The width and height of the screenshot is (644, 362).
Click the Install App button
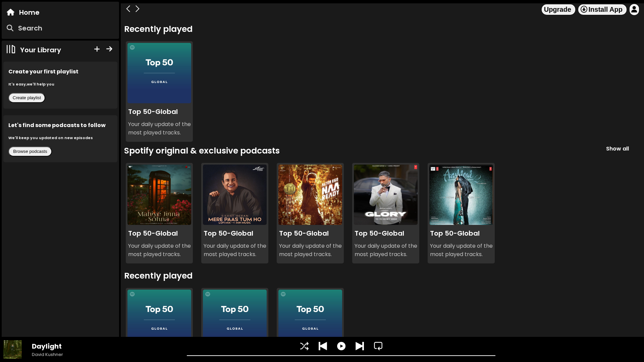(x=602, y=9)
